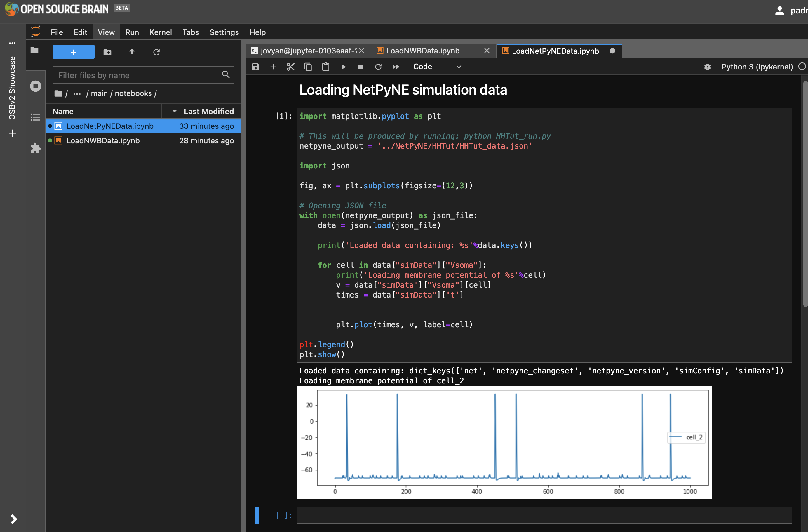Open the Kernel menu
The height and width of the screenshot is (532, 808).
[x=161, y=32]
